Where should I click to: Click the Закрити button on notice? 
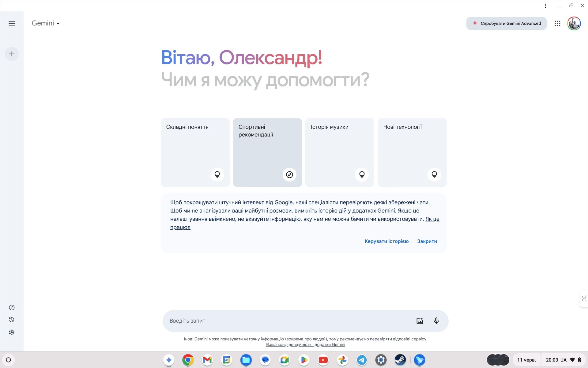pyautogui.click(x=427, y=241)
